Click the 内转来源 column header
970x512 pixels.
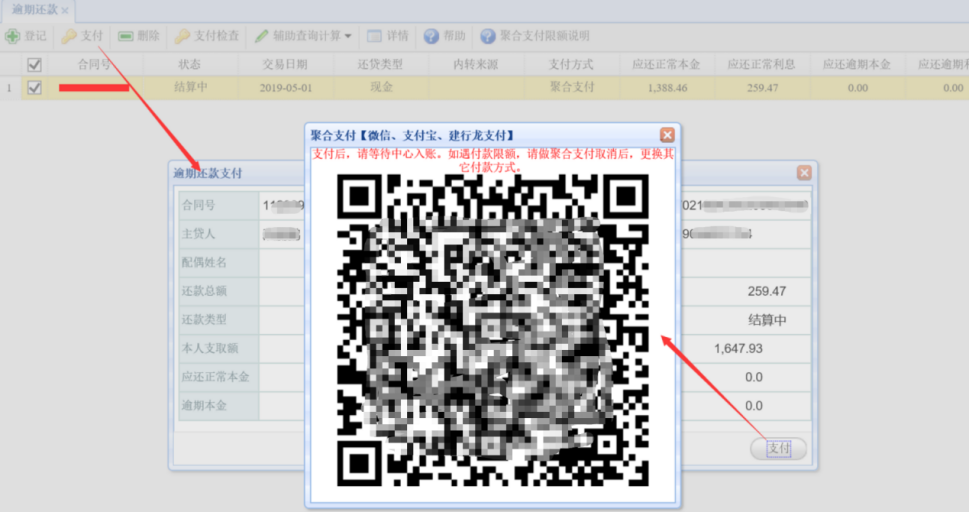tap(476, 64)
